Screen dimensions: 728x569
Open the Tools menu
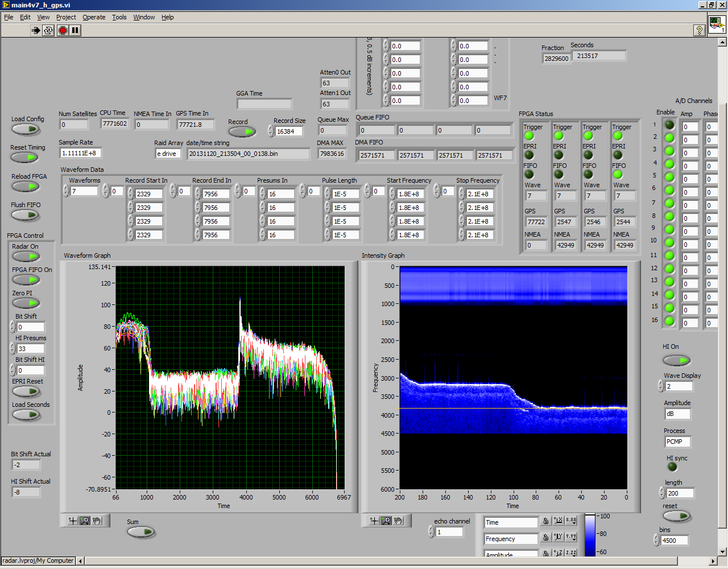[x=119, y=17]
